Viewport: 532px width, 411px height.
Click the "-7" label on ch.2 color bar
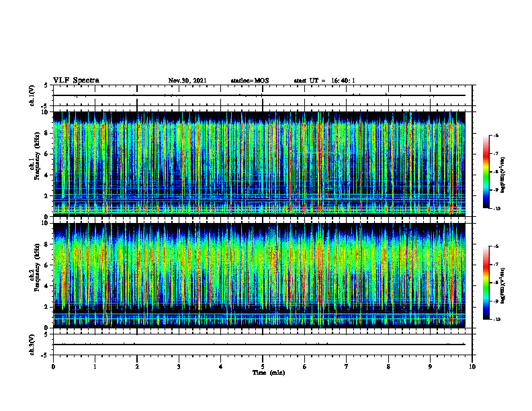[496, 265]
